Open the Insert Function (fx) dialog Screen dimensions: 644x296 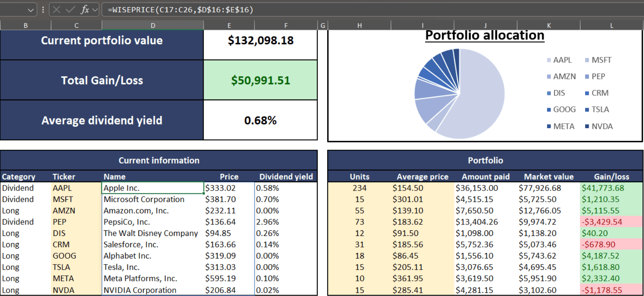[84, 10]
